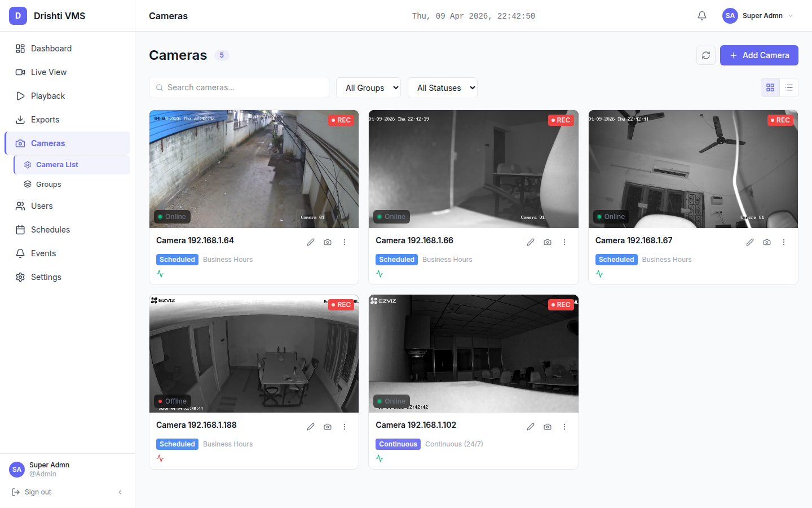
Task: Open the Exports panel icon
Action: point(20,119)
